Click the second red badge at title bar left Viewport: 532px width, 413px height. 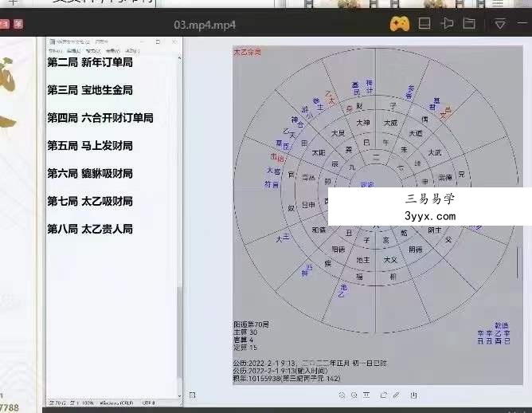[18, 24]
